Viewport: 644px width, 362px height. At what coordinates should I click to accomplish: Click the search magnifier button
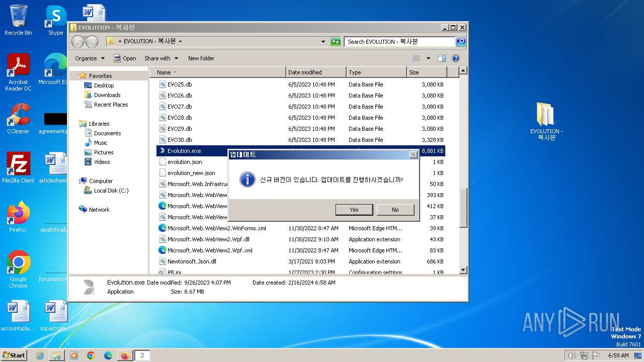pyautogui.click(x=461, y=42)
